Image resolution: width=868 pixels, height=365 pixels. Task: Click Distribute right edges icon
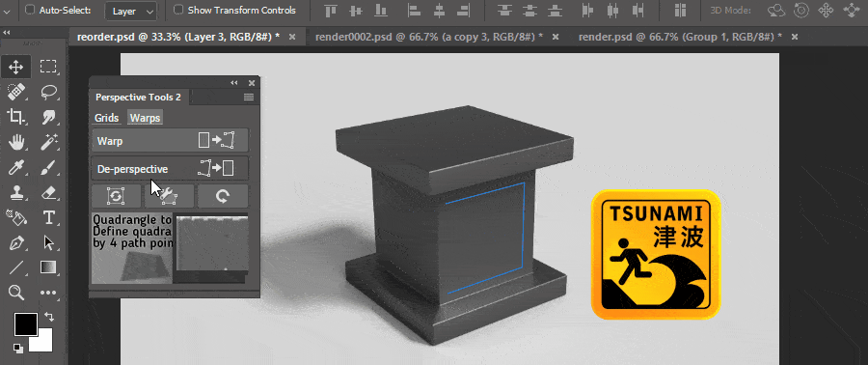(638, 10)
